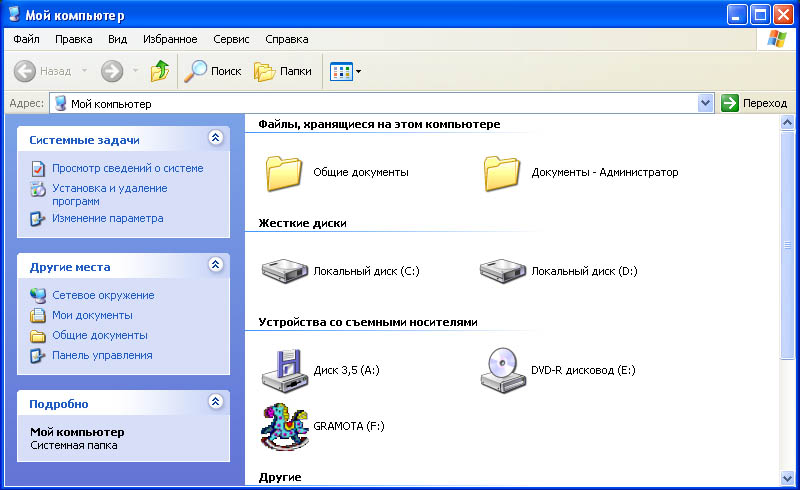The width and height of the screenshot is (800, 490).
Task: Click the Изменение параметра sidebar icon
Action: coord(38,218)
